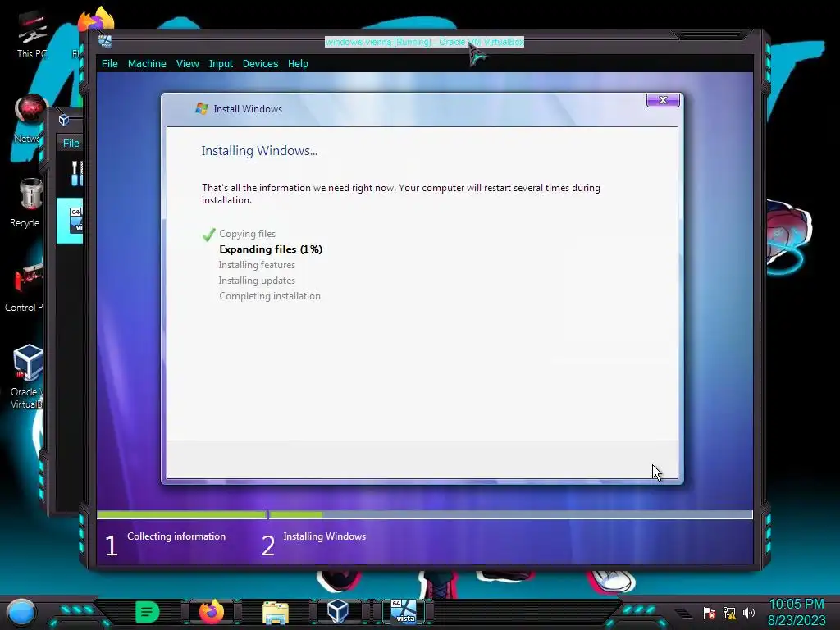Open the Help menu
This screenshot has height=630, width=840.
coord(298,64)
